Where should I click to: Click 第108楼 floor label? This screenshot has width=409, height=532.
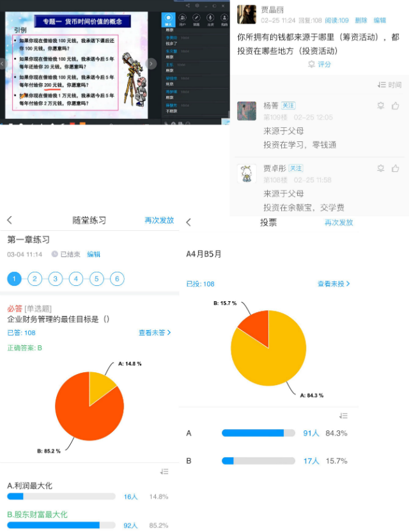coord(275,180)
